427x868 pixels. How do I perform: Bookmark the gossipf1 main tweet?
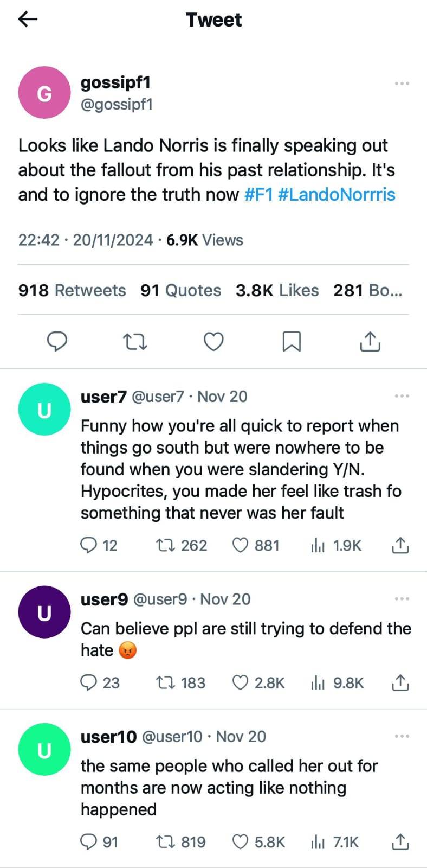(292, 342)
